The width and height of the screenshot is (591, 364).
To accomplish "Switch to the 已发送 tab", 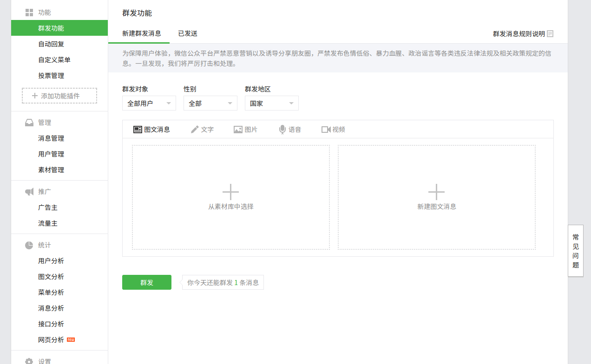I will (x=188, y=33).
